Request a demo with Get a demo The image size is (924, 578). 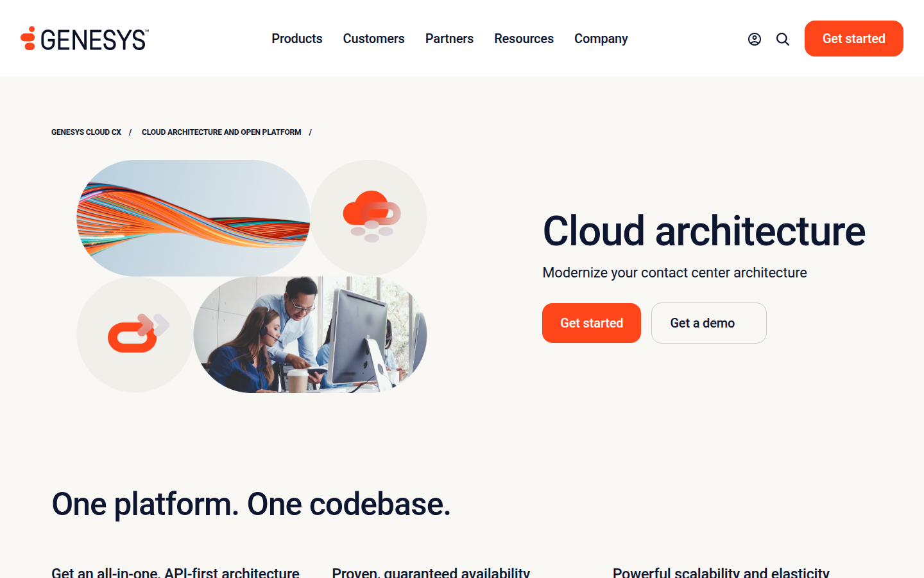click(708, 323)
